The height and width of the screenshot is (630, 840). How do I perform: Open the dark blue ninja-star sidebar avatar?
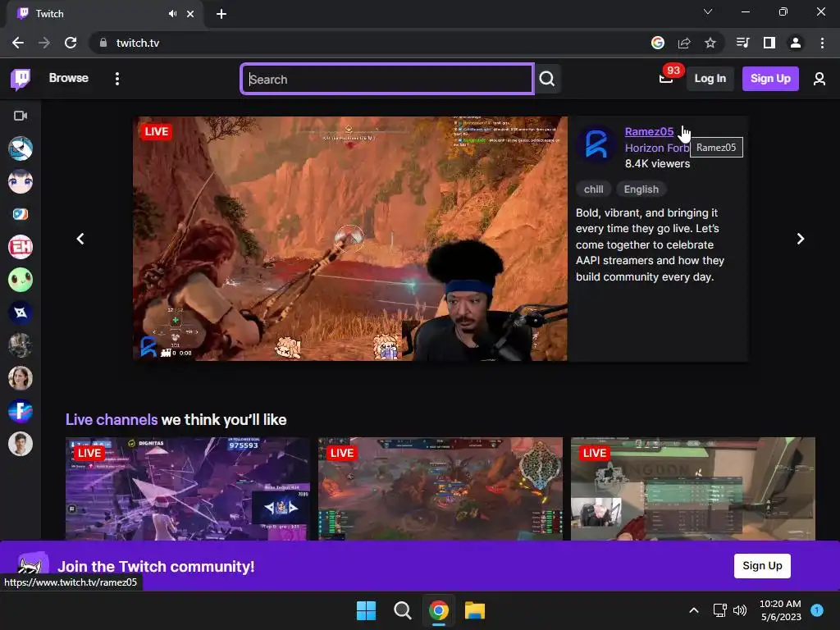pyautogui.click(x=21, y=313)
